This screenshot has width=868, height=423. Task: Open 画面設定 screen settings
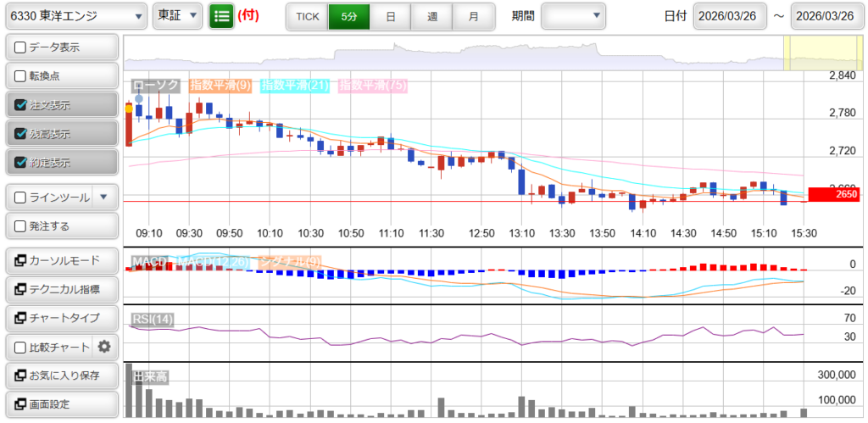61,404
